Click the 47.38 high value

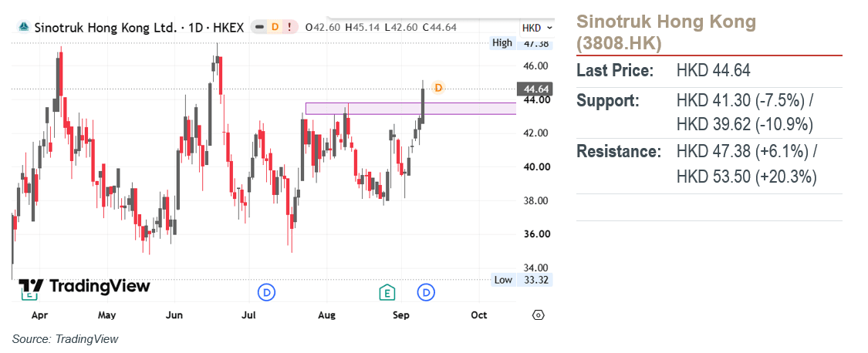tap(535, 43)
